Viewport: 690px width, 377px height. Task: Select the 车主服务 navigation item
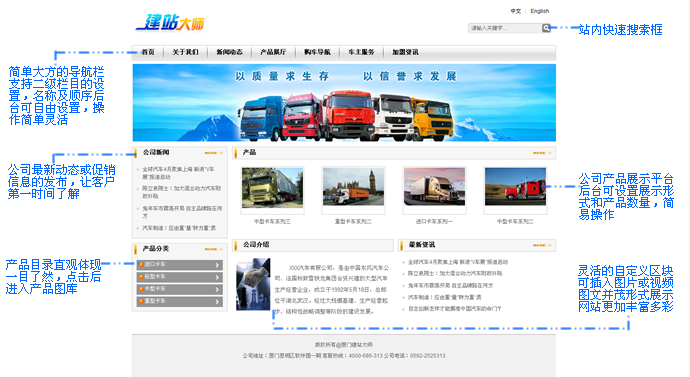click(x=361, y=52)
